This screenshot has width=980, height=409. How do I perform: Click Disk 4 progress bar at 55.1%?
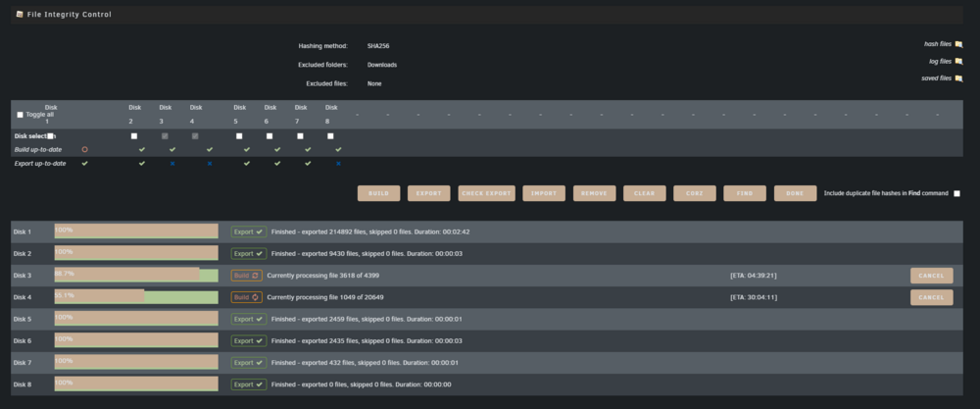click(136, 298)
